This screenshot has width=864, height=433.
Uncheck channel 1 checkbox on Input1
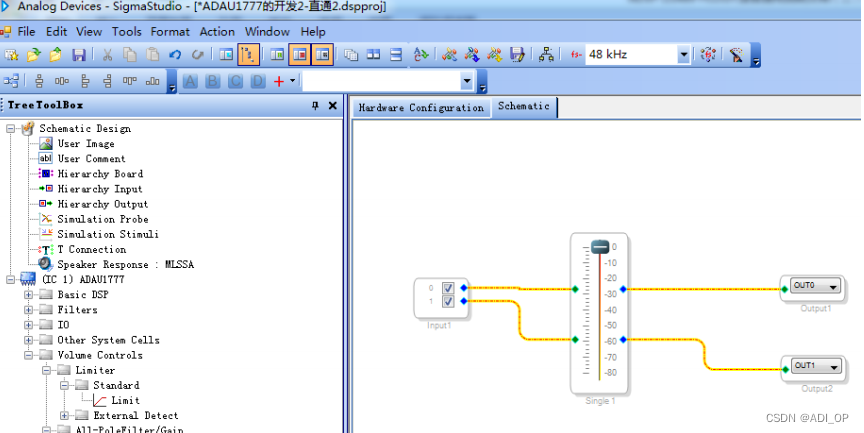pos(448,301)
